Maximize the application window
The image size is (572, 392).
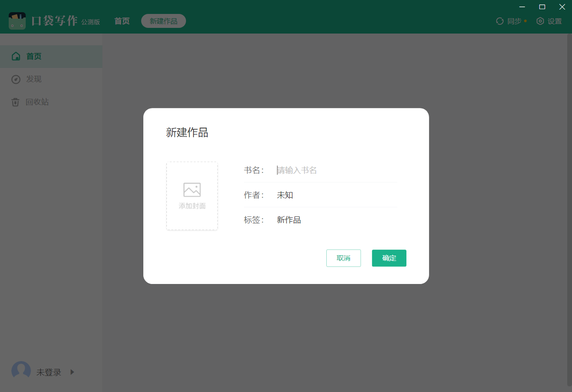click(542, 7)
